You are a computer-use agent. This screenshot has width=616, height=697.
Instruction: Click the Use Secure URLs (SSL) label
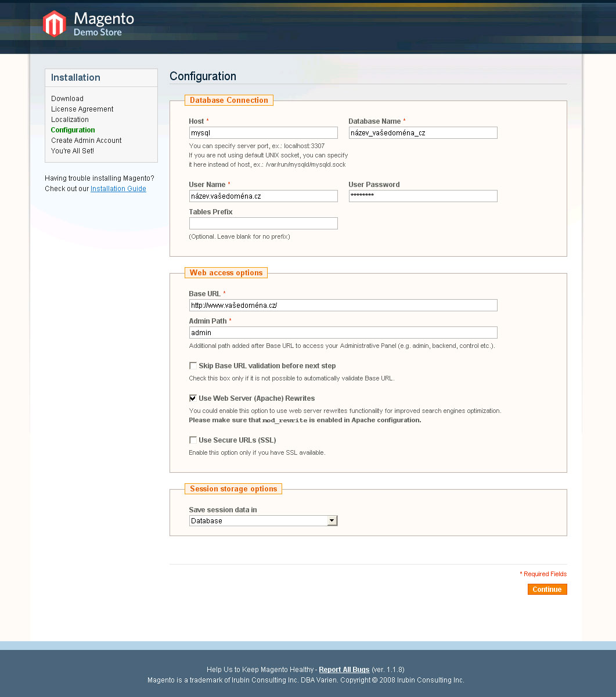237,440
